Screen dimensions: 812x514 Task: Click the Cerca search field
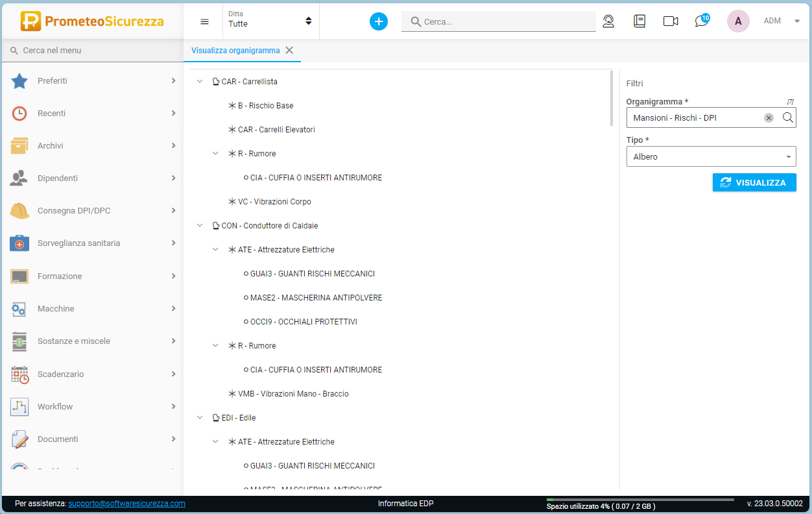pos(498,21)
